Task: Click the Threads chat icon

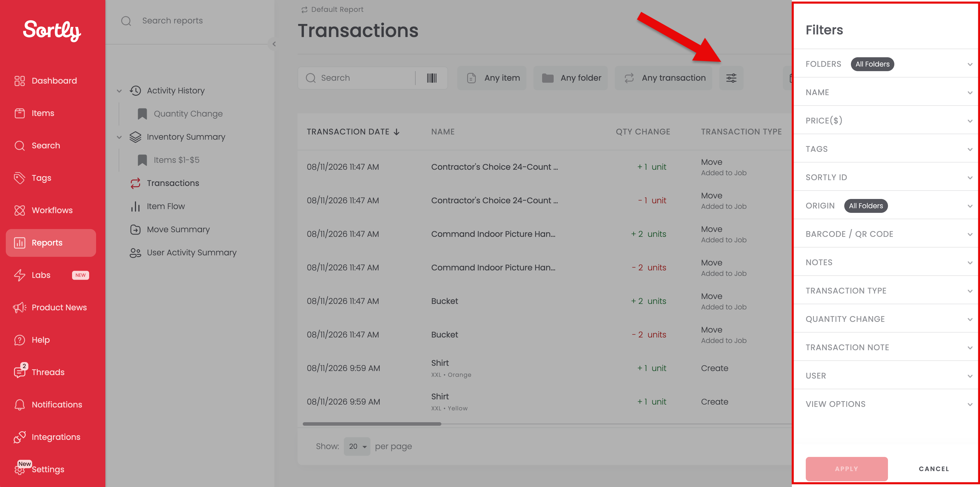Action: [19, 372]
